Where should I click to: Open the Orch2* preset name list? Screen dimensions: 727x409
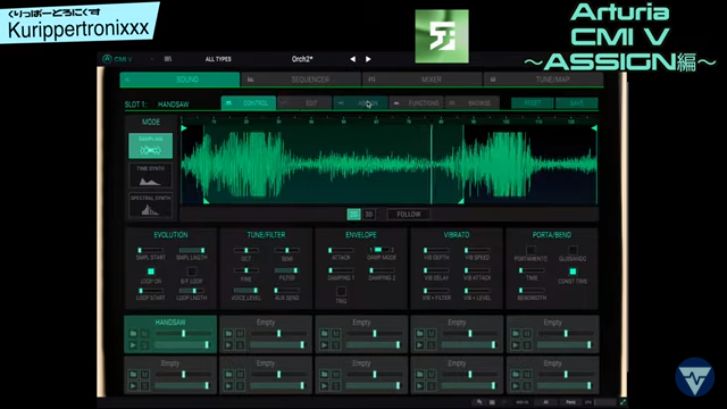point(302,59)
